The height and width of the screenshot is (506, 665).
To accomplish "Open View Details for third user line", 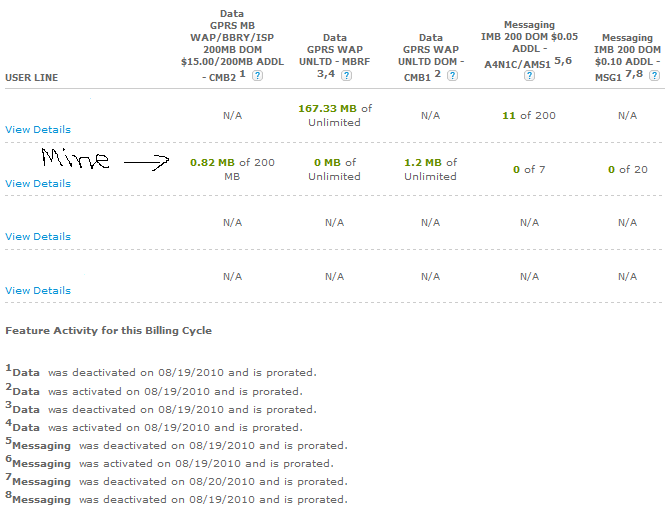I will [x=38, y=236].
